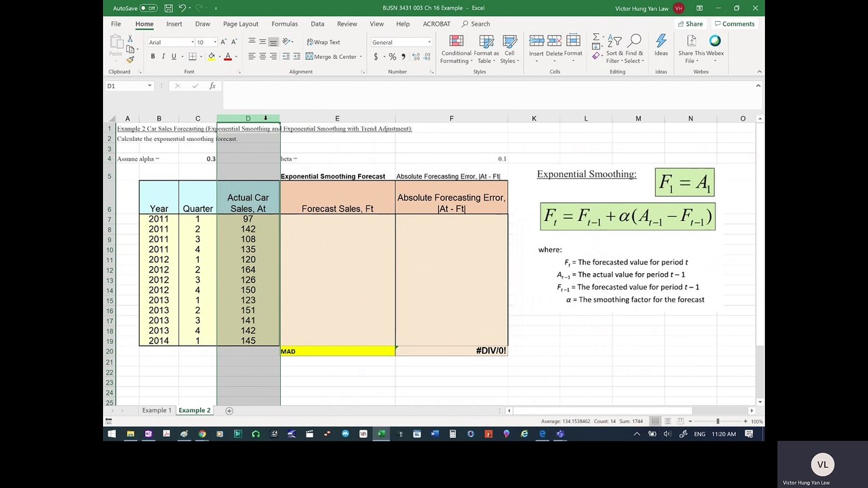Open Find & Select dropdown

[x=635, y=49]
